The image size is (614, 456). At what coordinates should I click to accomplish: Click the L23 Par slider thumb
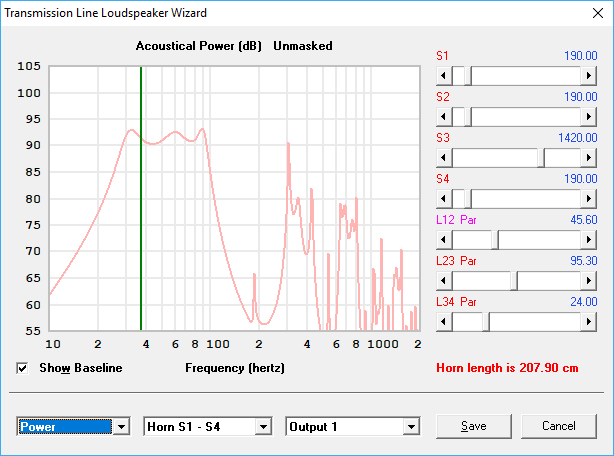click(514, 281)
